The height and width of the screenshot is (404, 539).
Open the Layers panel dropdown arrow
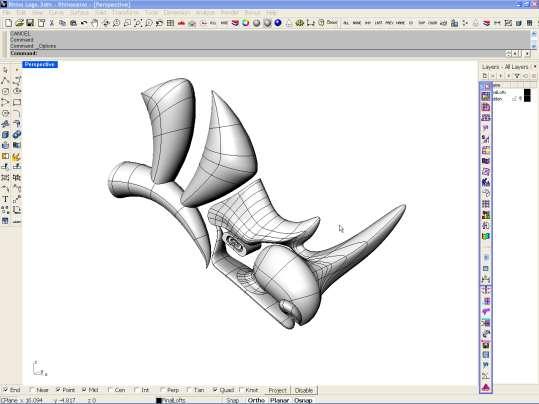pyautogui.click(x=535, y=66)
